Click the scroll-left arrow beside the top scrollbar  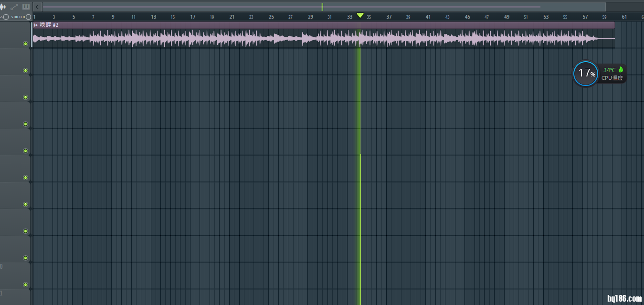point(37,7)
